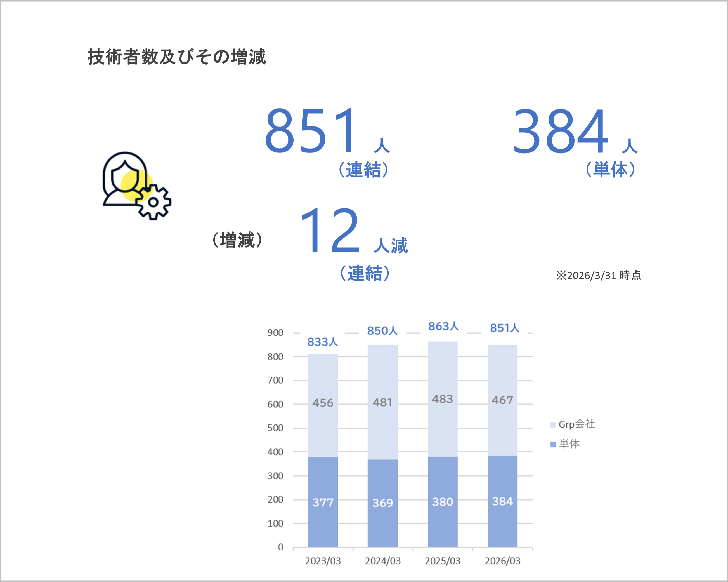Click the 369 standalone segment value

[x=382, y=503]
